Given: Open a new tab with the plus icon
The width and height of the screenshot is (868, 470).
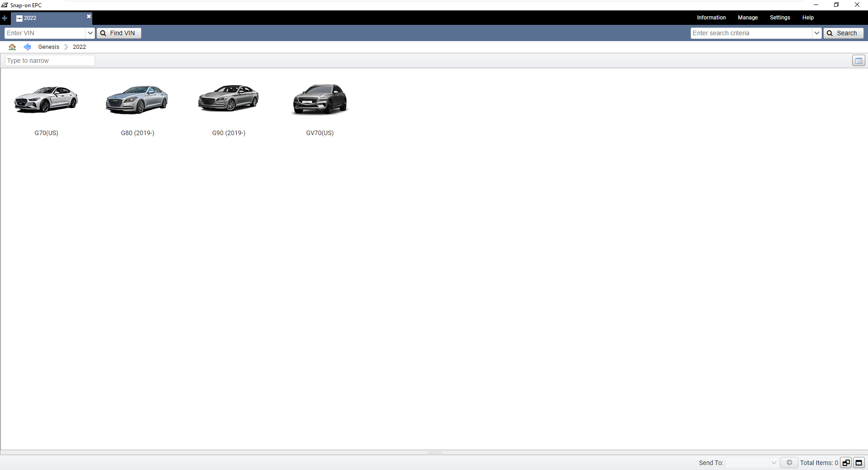Looking at the screenshot, I should coord(5,19).
